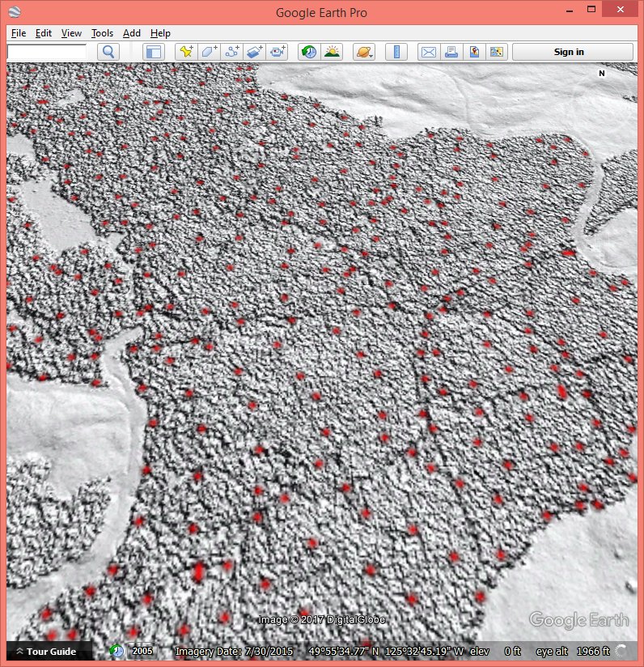Screen dimensions: 644x667
Task: Open the Tools menu
Action: coord(102,33)
